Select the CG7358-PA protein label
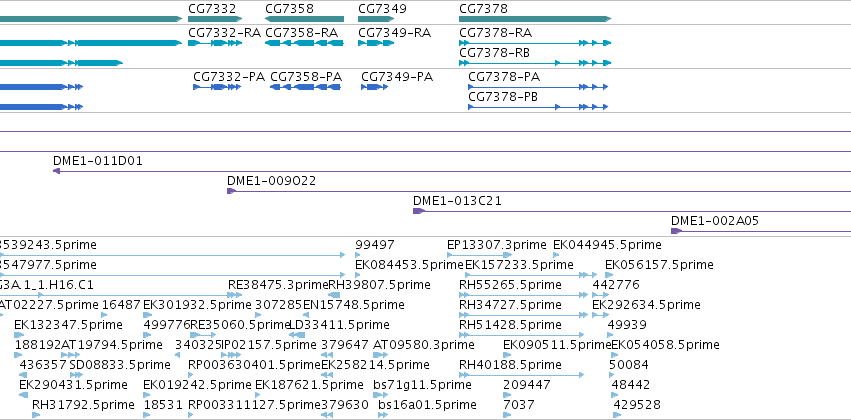The image size is (851, 420). [x=306, y=77]
